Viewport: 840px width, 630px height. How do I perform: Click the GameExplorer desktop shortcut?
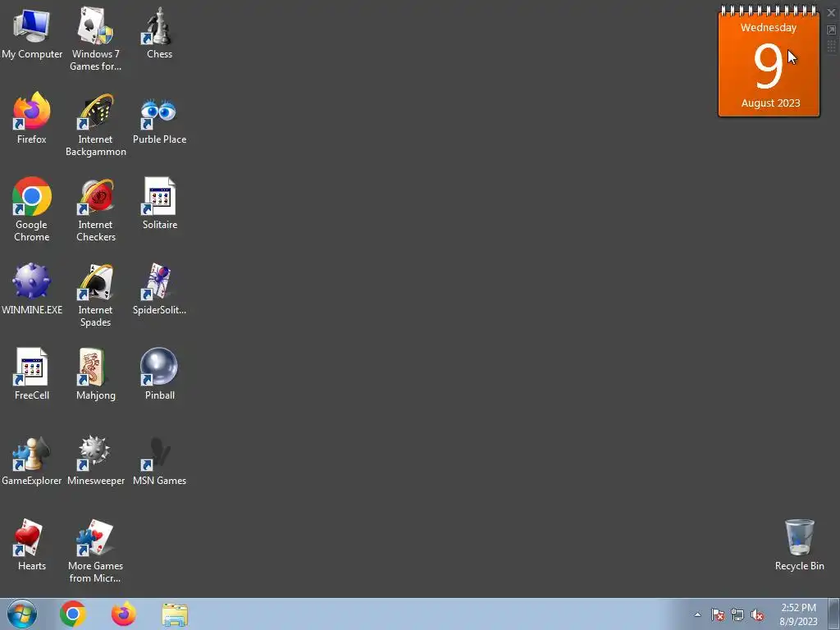pos(32,460)
